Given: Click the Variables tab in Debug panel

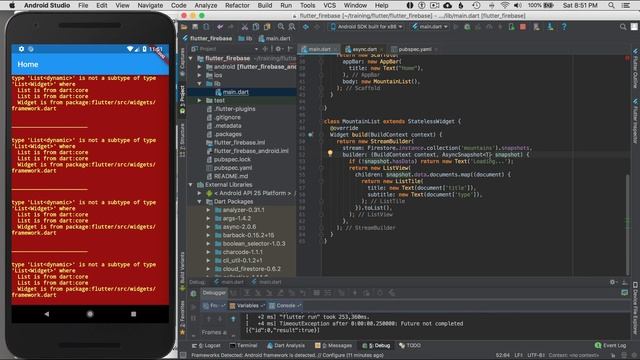Looking at the screenshot, I should [247, 305].
